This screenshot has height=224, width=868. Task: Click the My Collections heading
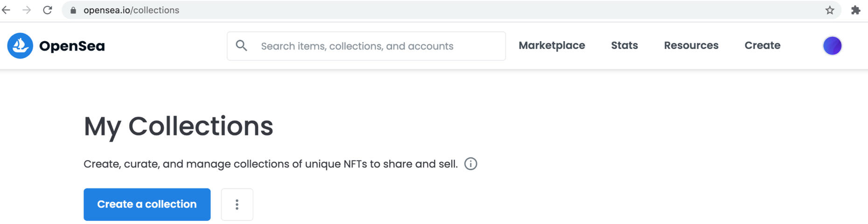coord(178,126)
